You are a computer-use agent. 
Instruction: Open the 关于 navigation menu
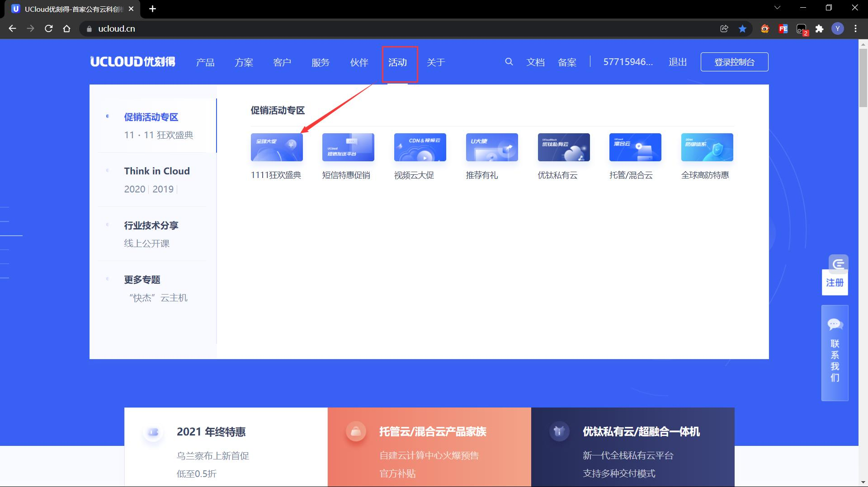click(436, 62)
